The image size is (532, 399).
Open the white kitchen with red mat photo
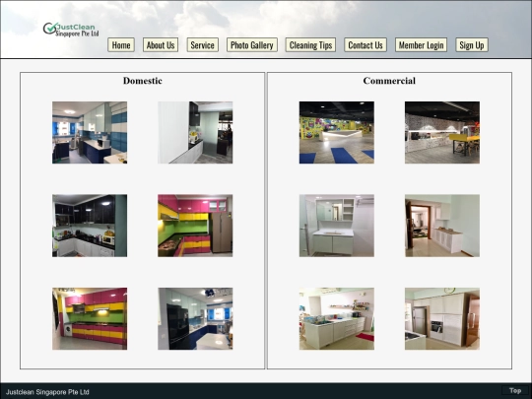tap(337, 319)
